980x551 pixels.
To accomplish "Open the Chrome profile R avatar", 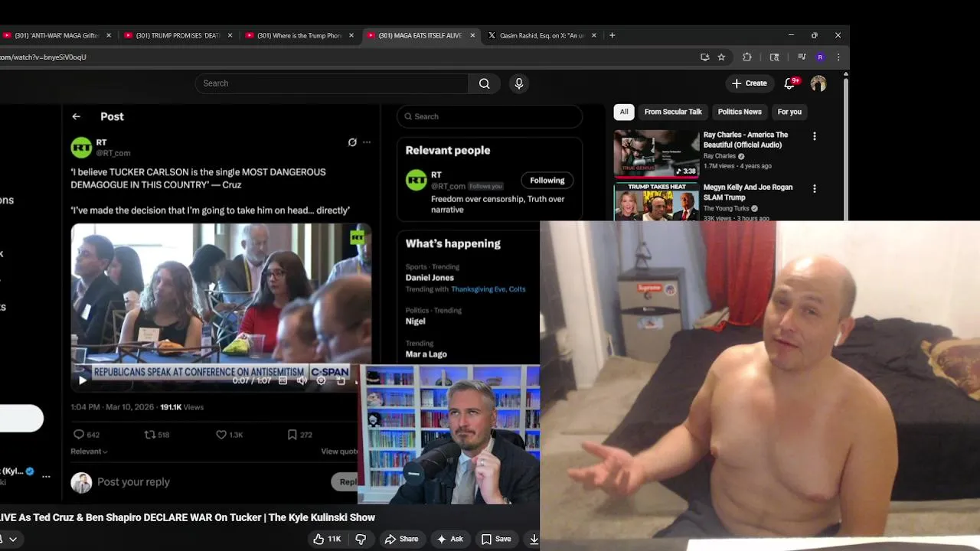I will tap(820, 57).
